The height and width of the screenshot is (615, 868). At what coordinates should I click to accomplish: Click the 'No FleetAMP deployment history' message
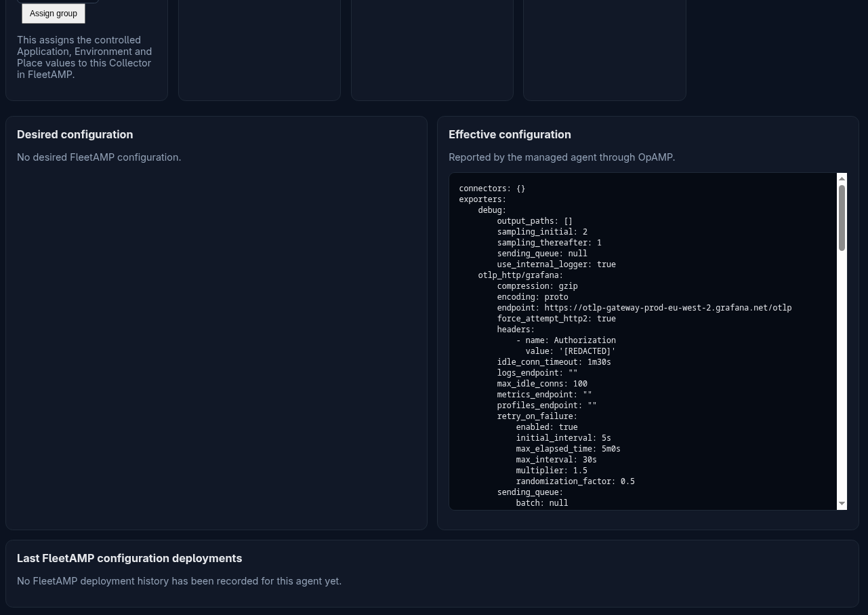[179, 581]
